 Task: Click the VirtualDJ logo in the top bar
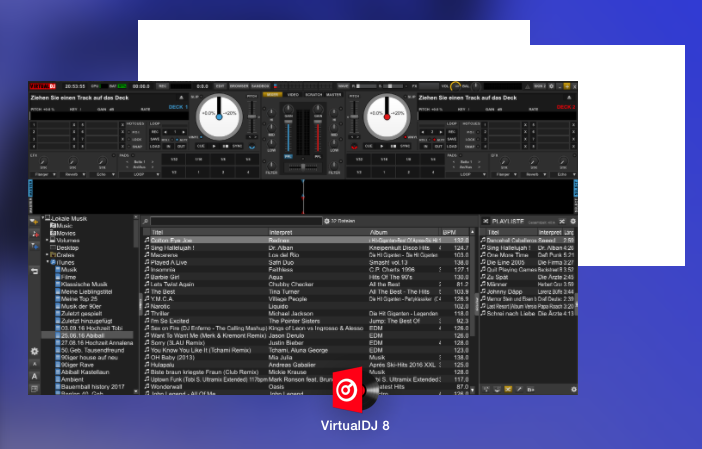point(43,86)
